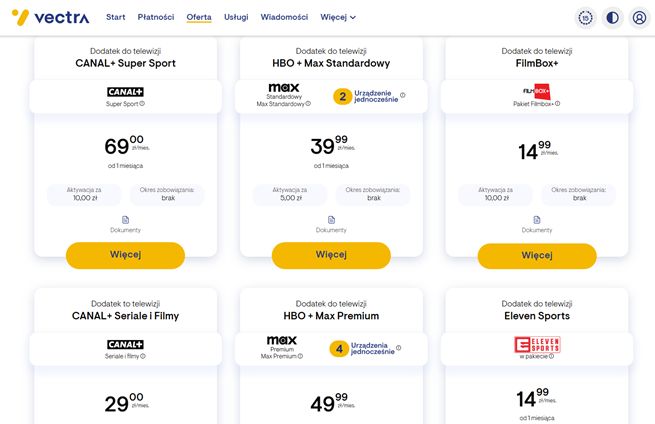Open Dokumenty icon for FilmBox+
Screen dimensions: 655x424
(537, 219)
